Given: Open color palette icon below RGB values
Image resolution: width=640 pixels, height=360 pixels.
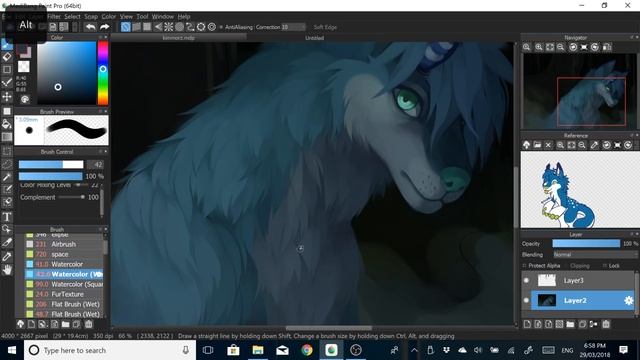Looking at the screenshot, I should tap(25, 99).
